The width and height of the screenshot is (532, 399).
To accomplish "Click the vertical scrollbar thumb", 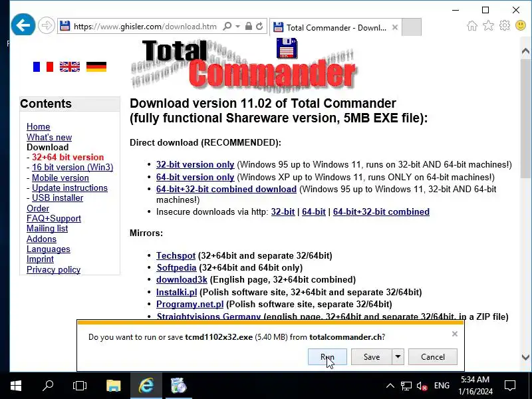I will [x=525, y=118].
